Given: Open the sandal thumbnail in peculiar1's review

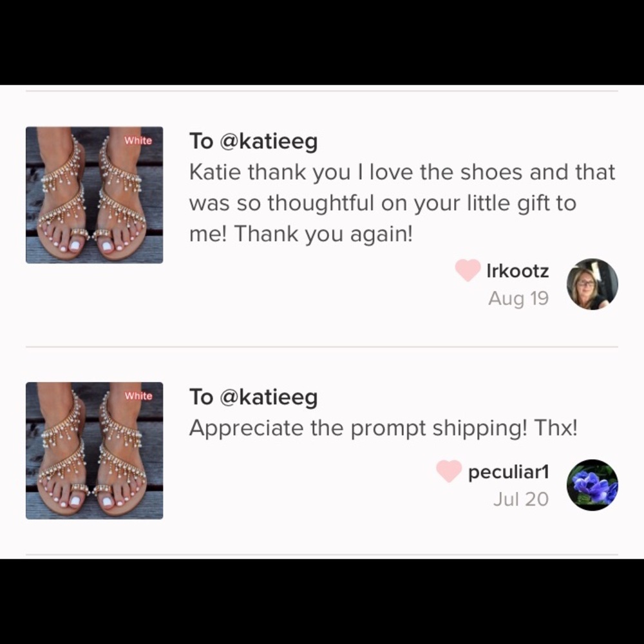Looking at the screenshot, I should point(95,451).
